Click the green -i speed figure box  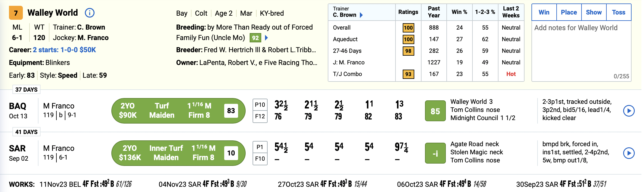435,153
